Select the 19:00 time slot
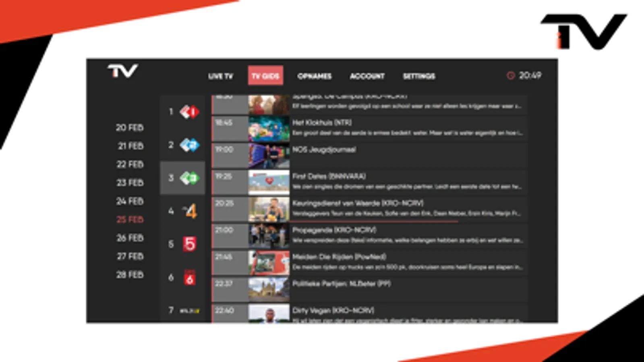This screenshot has height=362, width=644. [230, 156]
